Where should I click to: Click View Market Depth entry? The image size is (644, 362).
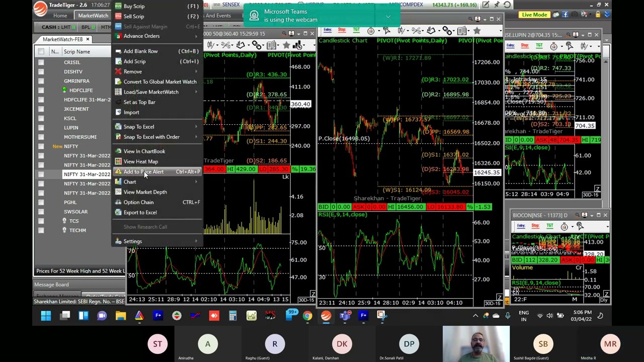tap(156, 192)
